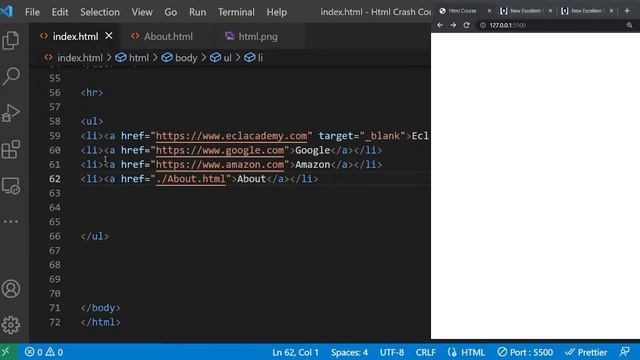Click Live Server Port : 5500 status
This screenshot has width=640, height=360.
point(525,352)
